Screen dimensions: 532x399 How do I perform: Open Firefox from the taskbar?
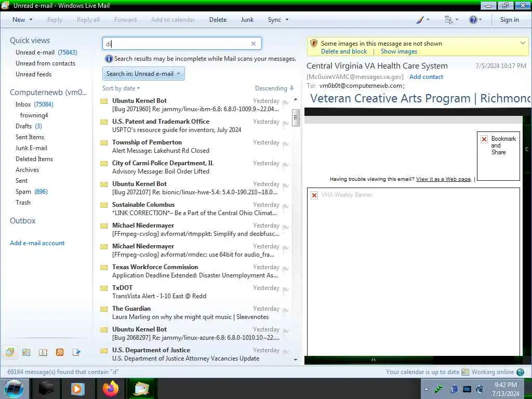[x=110, y=389]
